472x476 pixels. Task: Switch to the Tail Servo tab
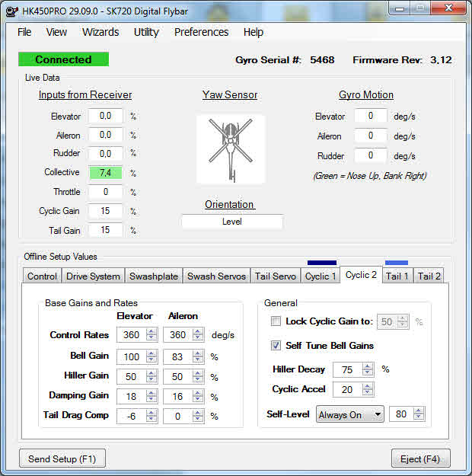(276, 276)
